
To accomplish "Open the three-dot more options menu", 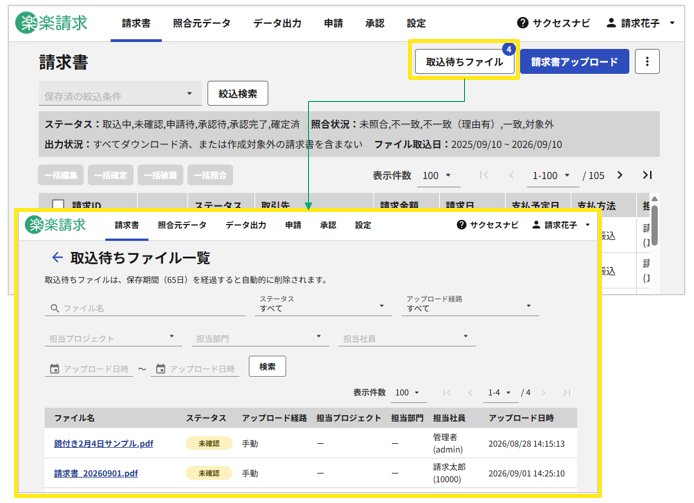I will 647,62.
